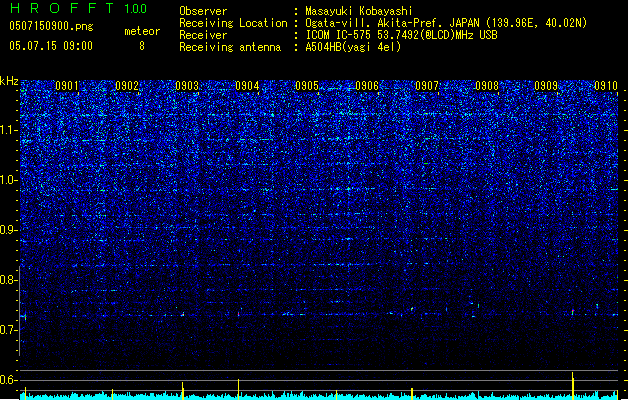Click the 0.9 kHz axis label
The image size is (629, 400).
[9, 230]
